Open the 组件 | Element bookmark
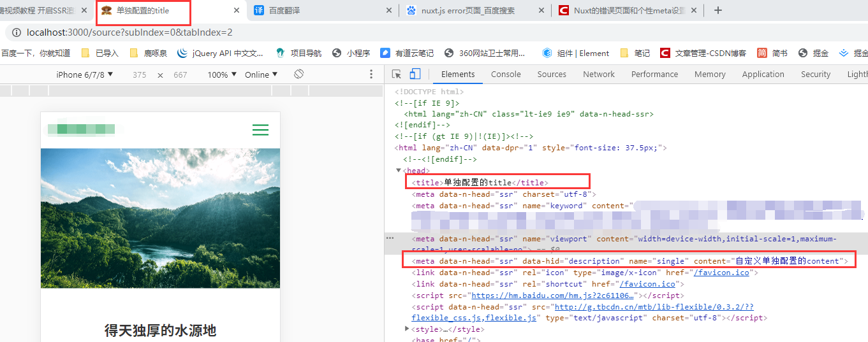 pyautogui.click(x=576, y=53)
